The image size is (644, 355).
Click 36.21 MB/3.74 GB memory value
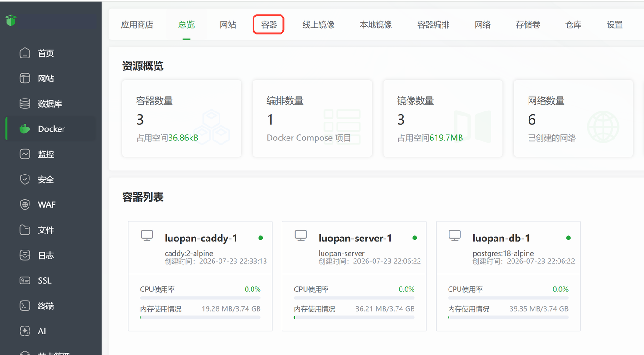coord(385,309)
